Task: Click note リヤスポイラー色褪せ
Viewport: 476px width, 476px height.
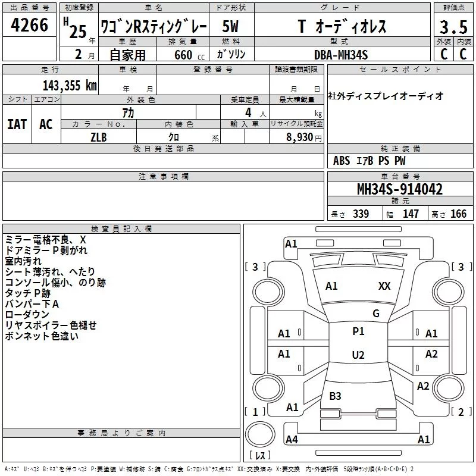Action: tap(51, 325)
